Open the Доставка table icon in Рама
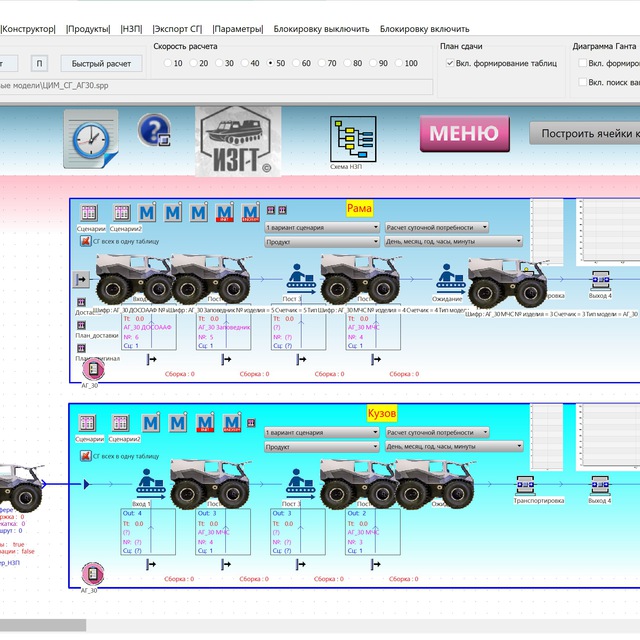 point(81,302)
